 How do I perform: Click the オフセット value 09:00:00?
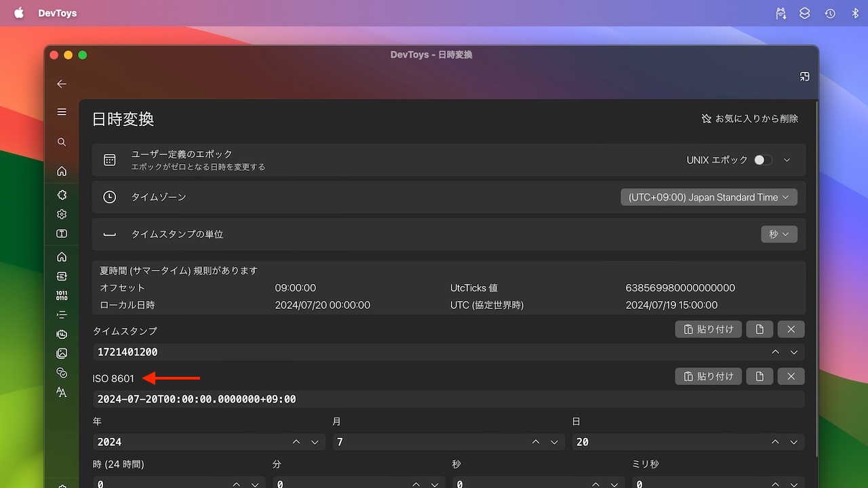[296, 288]
